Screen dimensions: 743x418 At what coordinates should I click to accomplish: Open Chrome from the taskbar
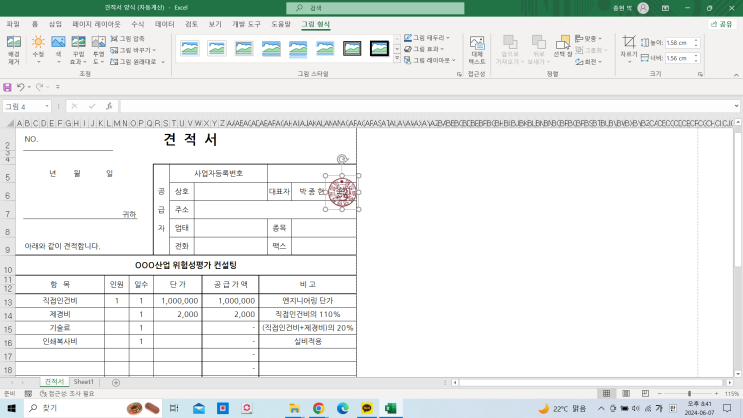click(318, 408)
